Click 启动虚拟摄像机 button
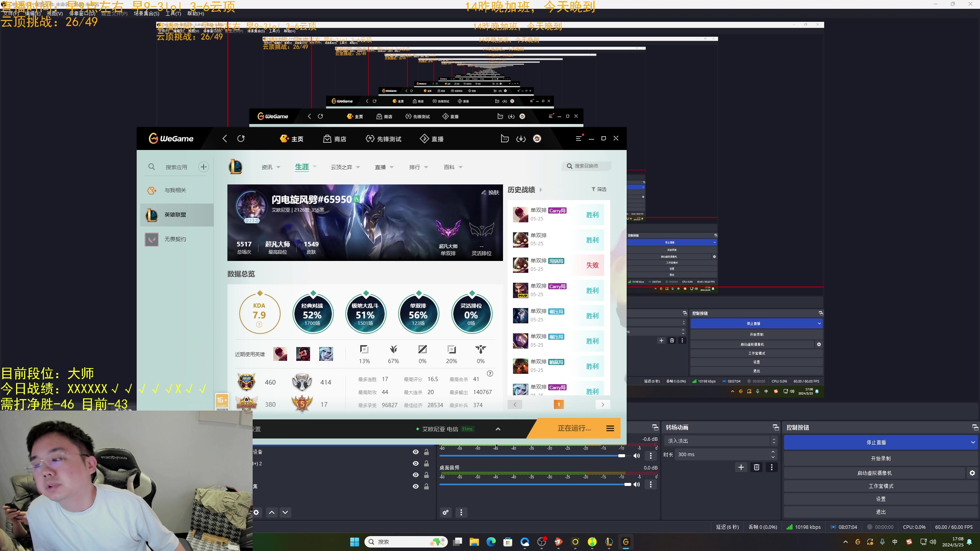The height and width of the screenshot is (551, 980). (x=875, y=473)
